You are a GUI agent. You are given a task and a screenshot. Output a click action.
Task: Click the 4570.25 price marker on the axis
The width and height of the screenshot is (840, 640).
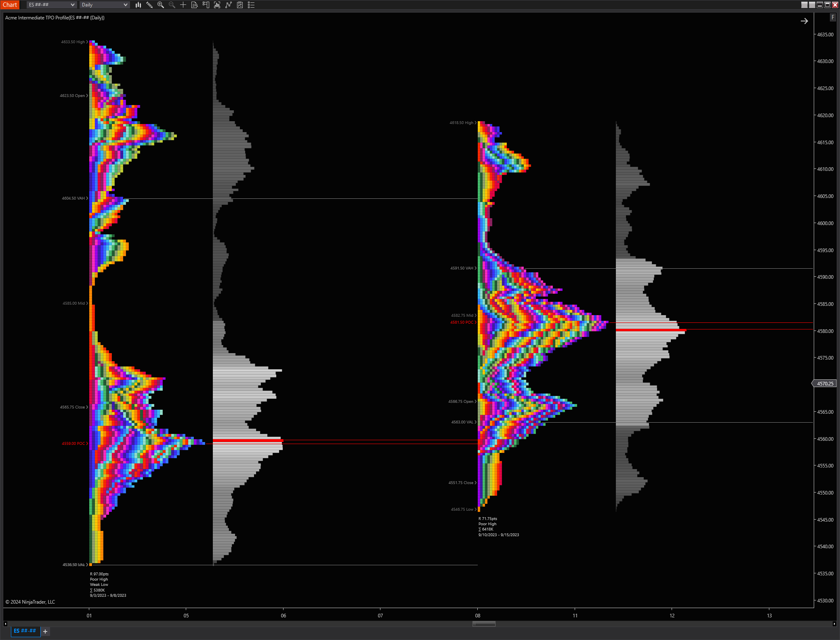click(x=824, y=383)
